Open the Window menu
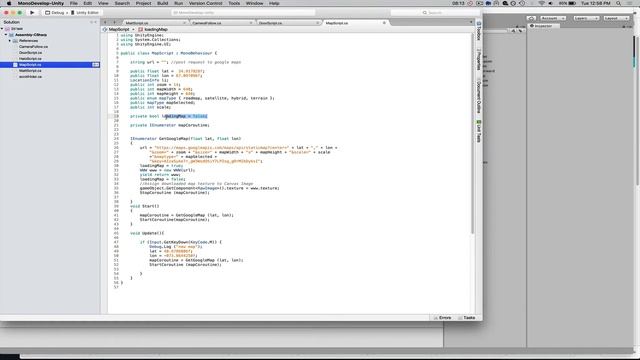640x360 pixels. pyautogui.click(x=254, y=3)
